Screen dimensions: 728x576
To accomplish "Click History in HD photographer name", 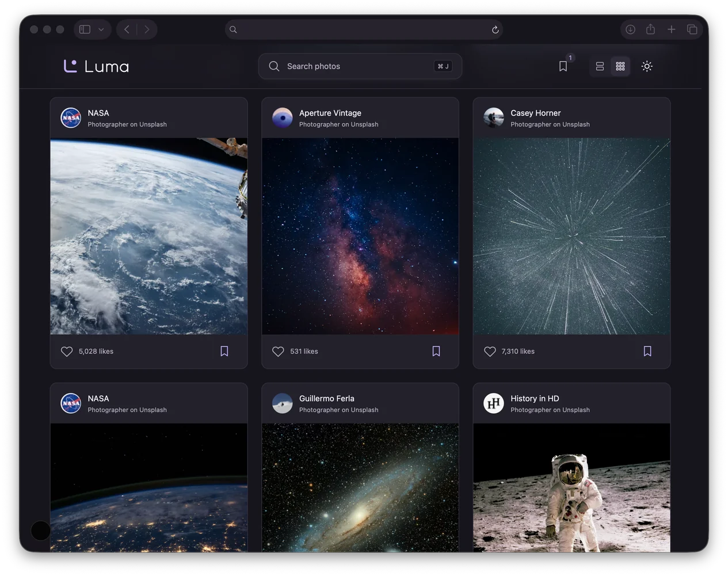I will point(535,398).
